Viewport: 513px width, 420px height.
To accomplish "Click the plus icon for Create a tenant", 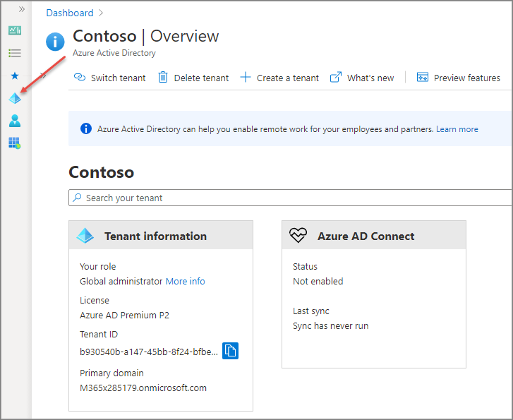I will [x=246, y=77].
